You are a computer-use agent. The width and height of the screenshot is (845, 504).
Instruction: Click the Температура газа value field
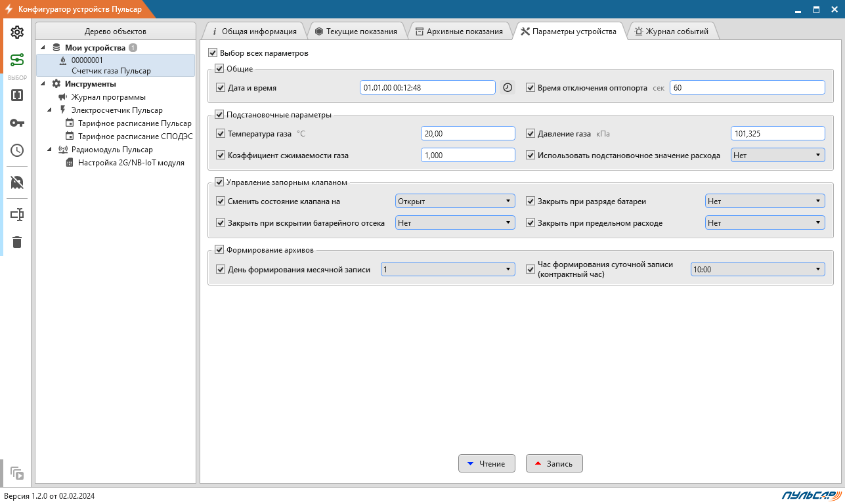(468, 134)
